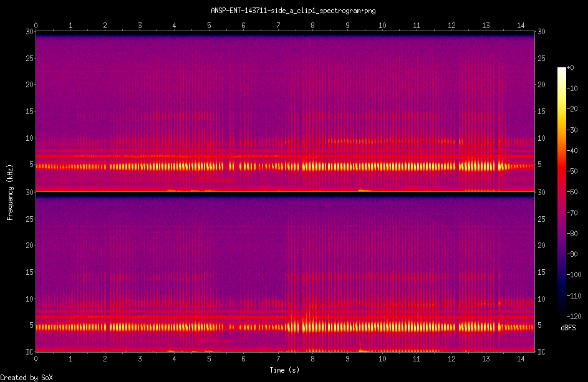Click the '10' tick on top time axis

click(x=382, y=26)
